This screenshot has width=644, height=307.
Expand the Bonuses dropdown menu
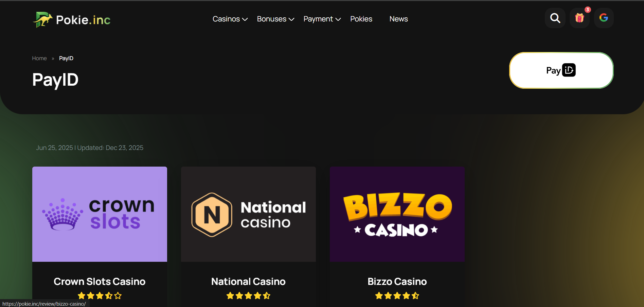click(x=275, y=19)
